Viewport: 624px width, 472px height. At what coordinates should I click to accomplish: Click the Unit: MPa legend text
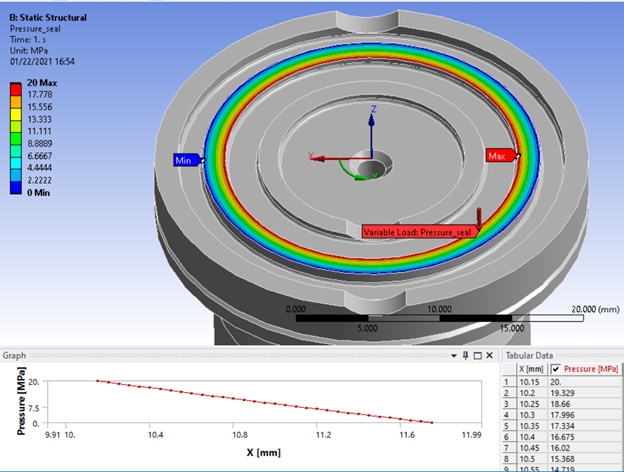coord(29,51)
